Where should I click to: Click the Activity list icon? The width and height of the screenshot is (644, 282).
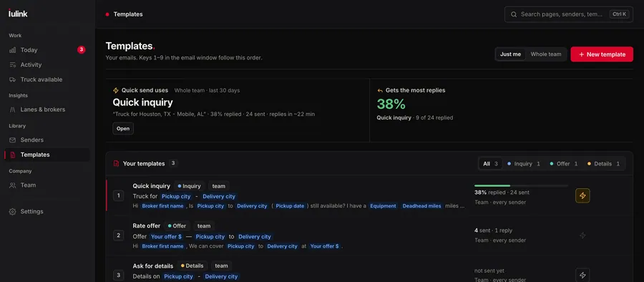click(x=13, y=65)
